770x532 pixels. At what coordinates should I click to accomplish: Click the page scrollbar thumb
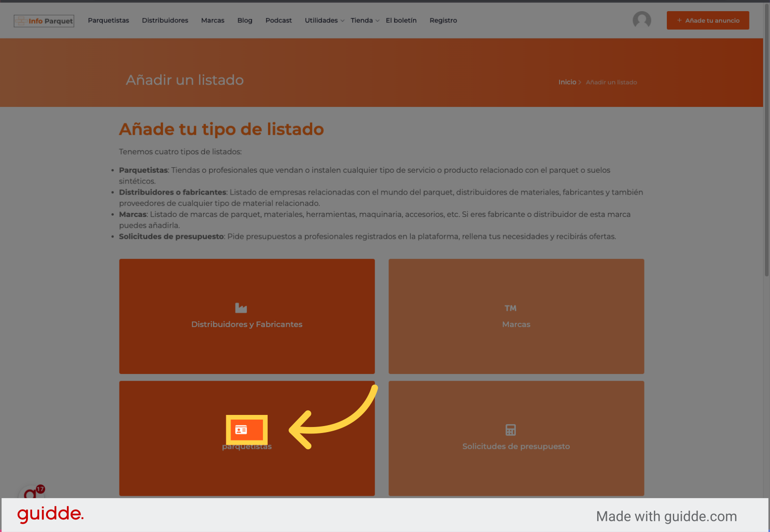[x=766, y=139]
